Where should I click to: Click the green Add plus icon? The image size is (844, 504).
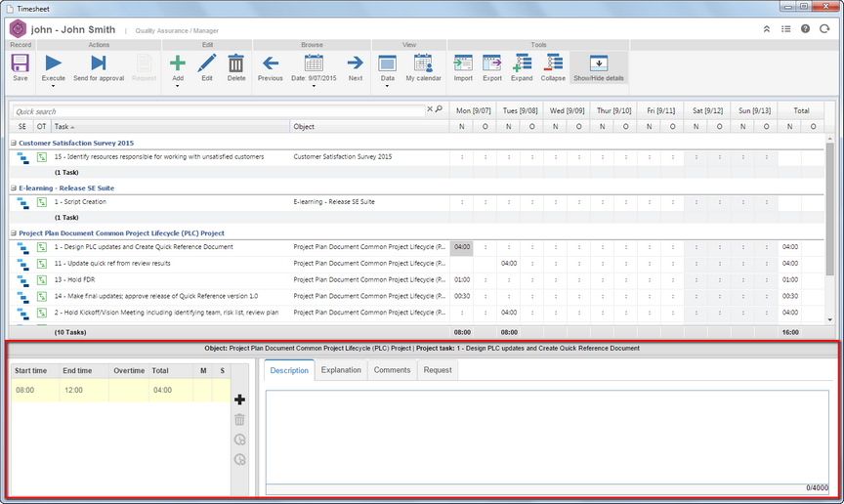click(x=178, y=63)
